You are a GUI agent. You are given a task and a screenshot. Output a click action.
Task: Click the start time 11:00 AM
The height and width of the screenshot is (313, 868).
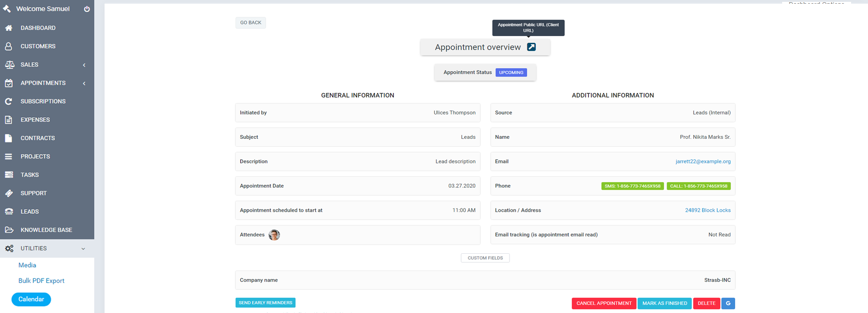click(x=464, y=210)
